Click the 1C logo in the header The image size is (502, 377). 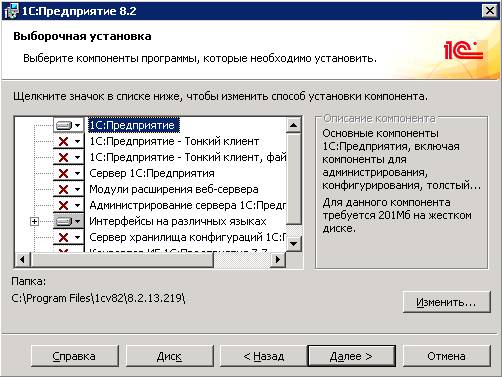coord(463,50)
